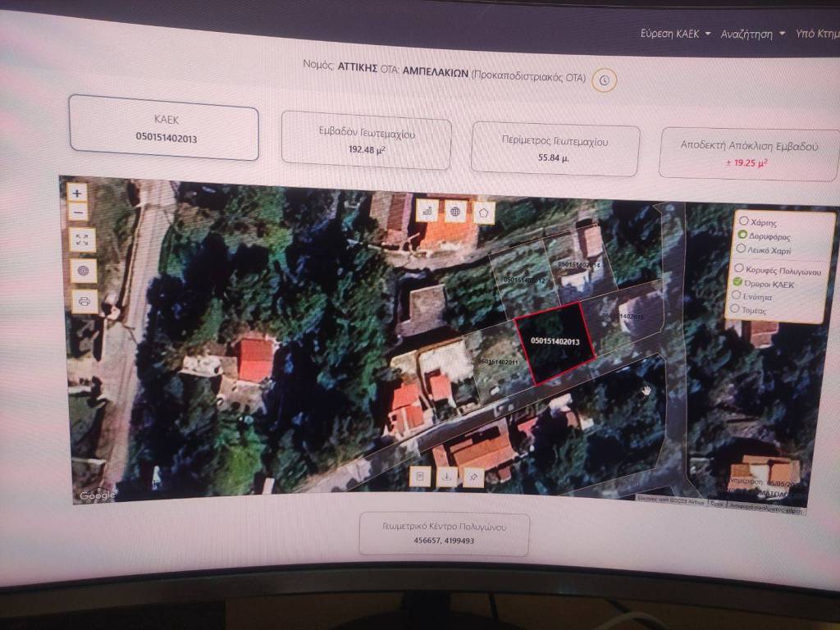Zoom in on the map
This screenshot has height=630, width=840.
coord(76,194)
